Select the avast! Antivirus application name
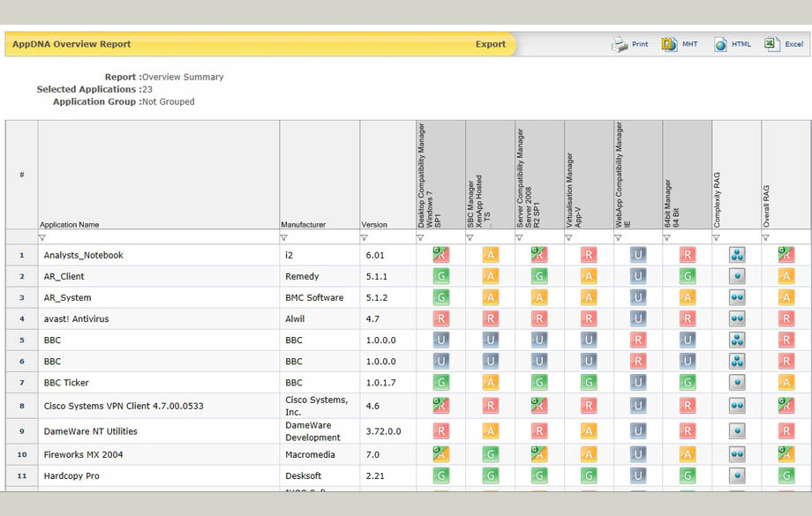The width and height of the screenshot is (812, 516). [76, 318]
